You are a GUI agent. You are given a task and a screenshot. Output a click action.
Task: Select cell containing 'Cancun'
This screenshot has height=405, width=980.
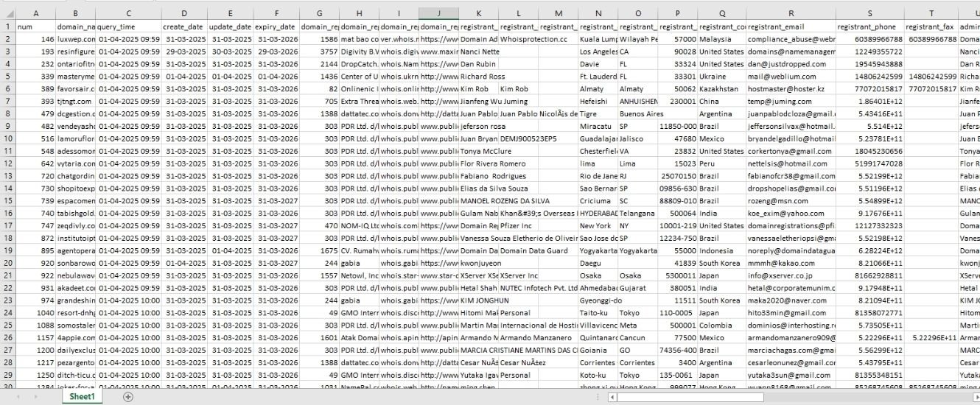[637, 339]
